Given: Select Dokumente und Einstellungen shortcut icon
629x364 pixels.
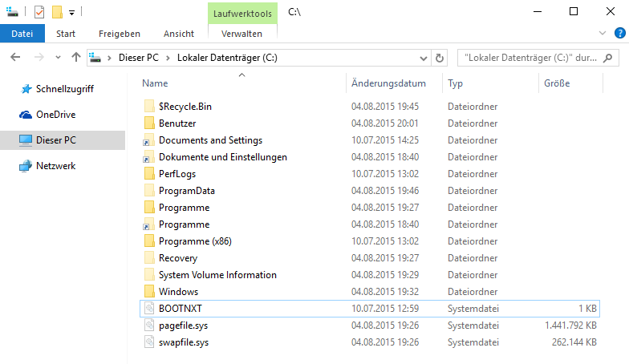Looking at the screenshot, I should [x=148, y=157].
